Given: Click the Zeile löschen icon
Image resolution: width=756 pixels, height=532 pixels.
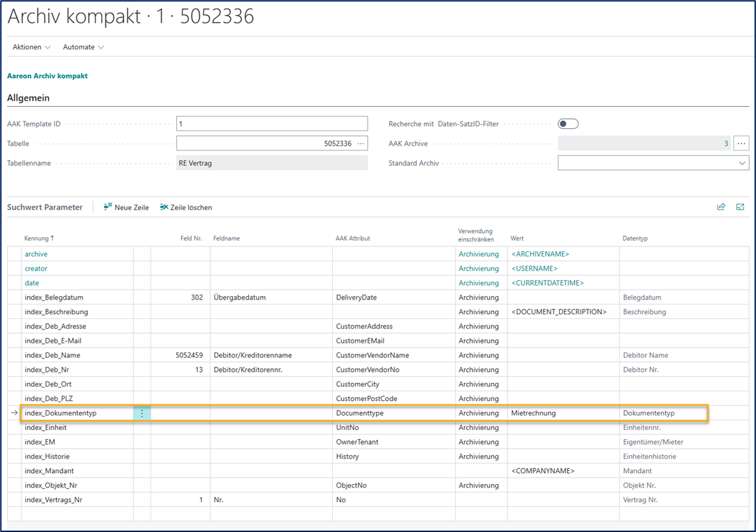Looking at the screenshot, I should pos(164,207).
